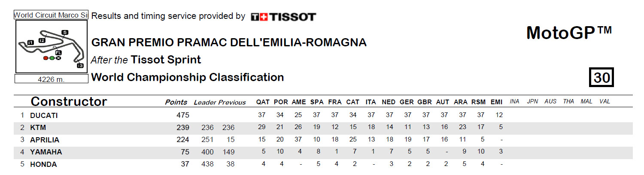Click the boxed number 30

click(602, 77)
